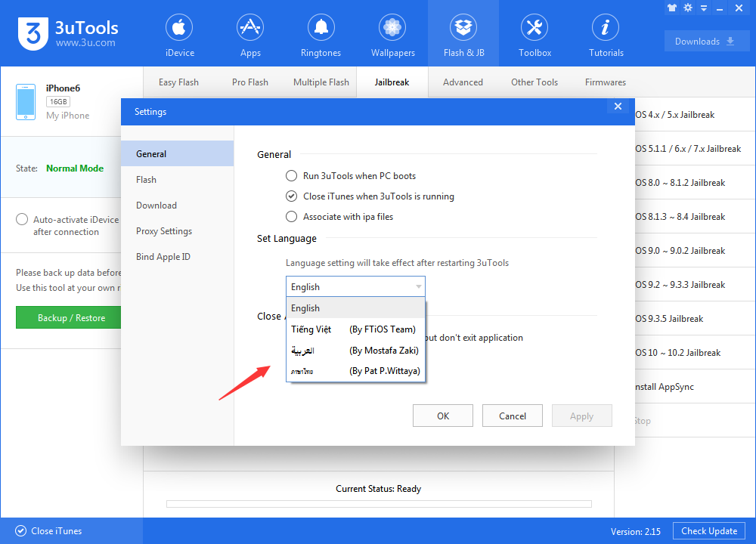Click the skin shirt icon in title bar
The image size is (756, 544).
tap(672, 8)
